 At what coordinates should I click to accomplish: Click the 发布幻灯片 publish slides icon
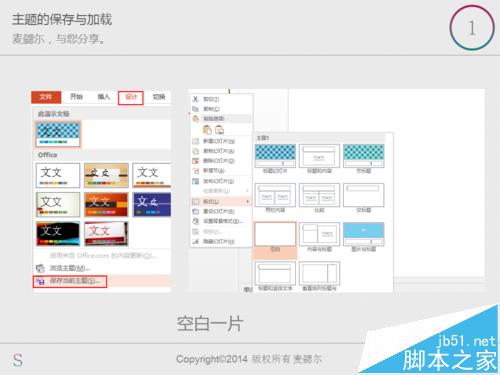pyautogui.click(x=196, y=181)
